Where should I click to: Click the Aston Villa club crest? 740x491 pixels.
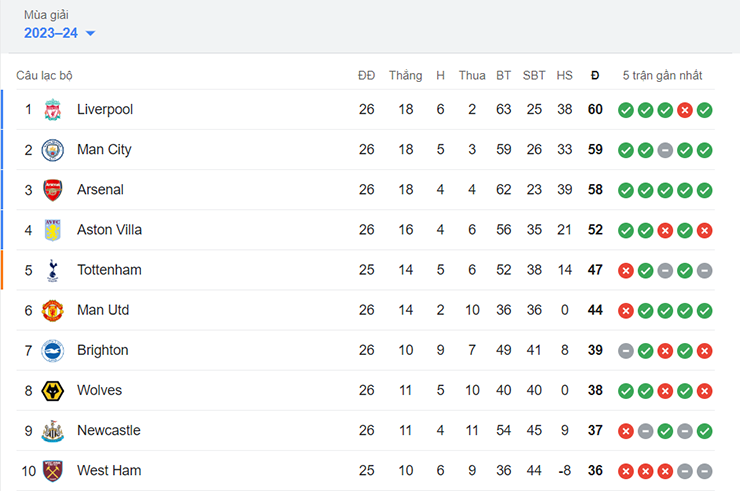[52, 230]
